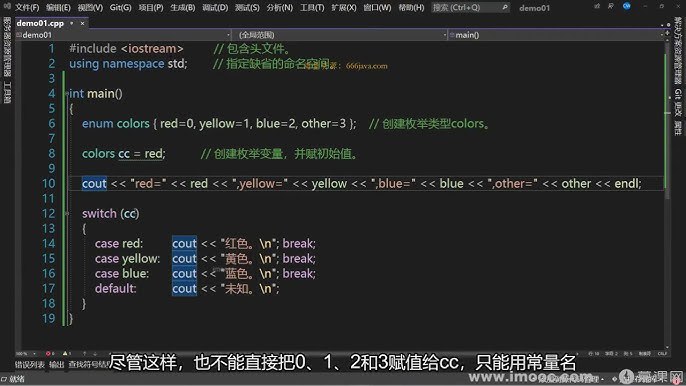The image size is (686, 386).
Task: Open the 帮助(H) menu
Action: (411, 7)
